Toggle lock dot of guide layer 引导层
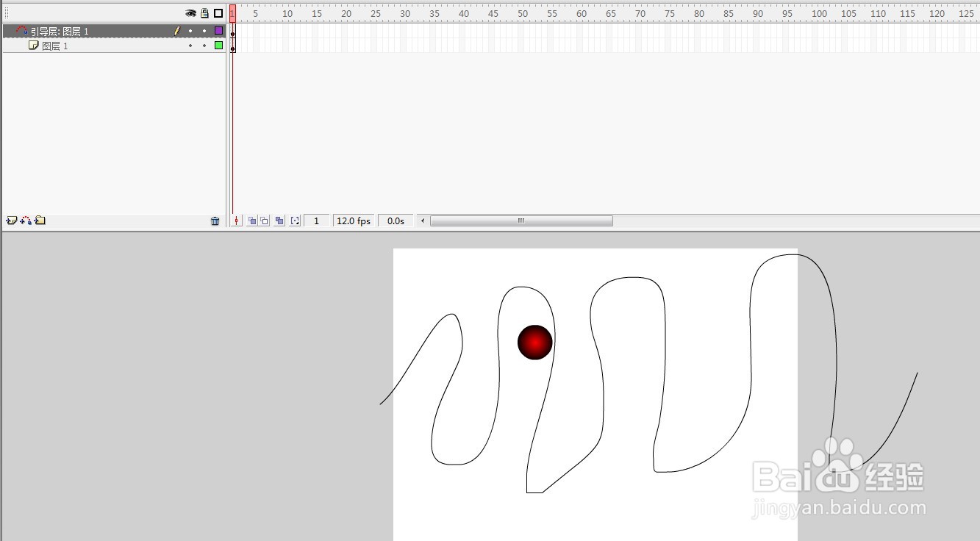The height and width of the screenshot is (541, 980). coord(204,31)
